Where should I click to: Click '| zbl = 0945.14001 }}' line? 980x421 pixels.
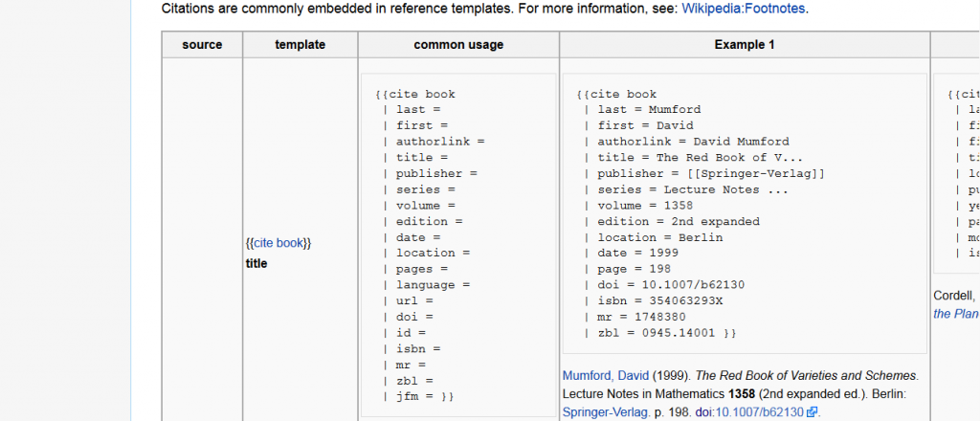tap(660, 334)
